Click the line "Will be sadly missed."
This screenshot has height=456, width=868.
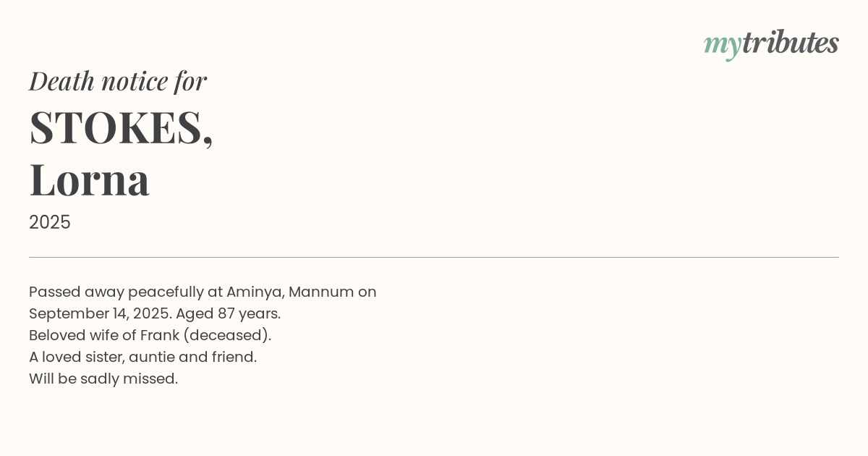[103, 379]
